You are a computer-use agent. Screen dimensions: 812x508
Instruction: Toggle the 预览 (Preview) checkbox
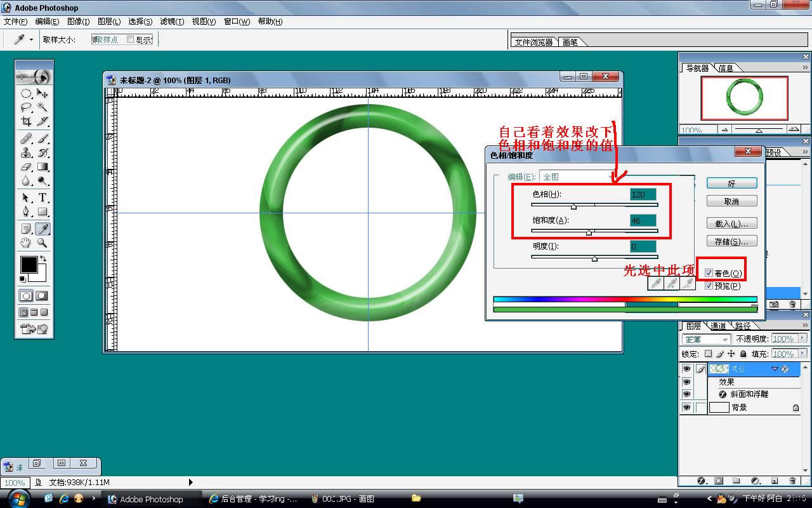(709, 286)
